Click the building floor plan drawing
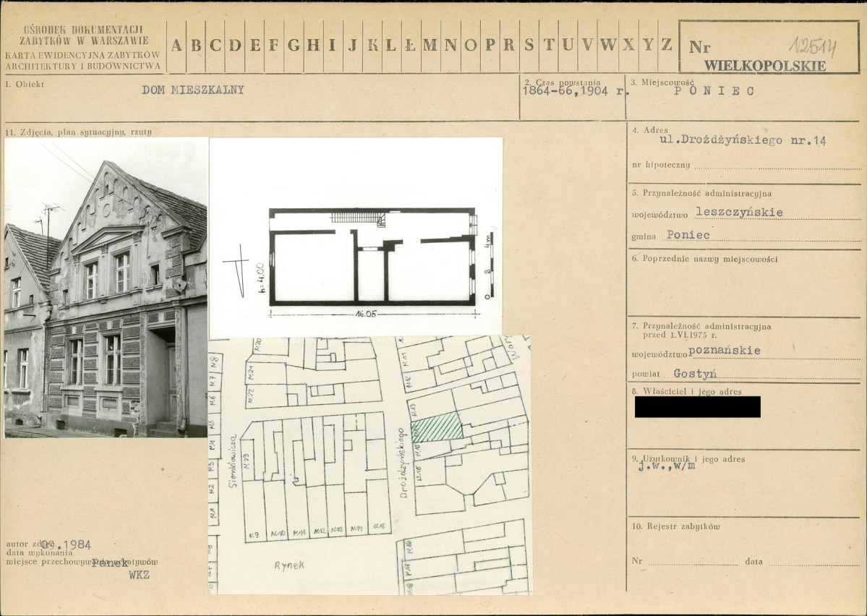This screenshot has width=867, height=616. (x=372, y=257)
